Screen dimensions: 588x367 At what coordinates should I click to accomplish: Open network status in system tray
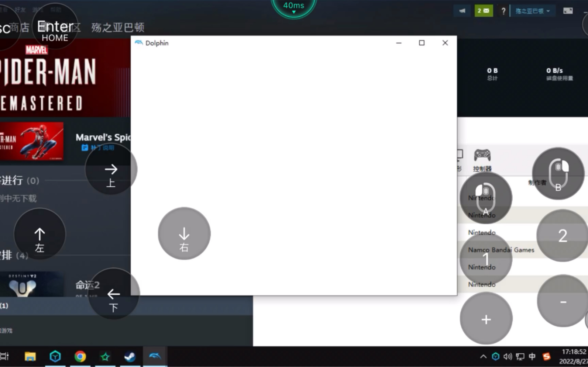pyautogui.click(x=520, y=356)
